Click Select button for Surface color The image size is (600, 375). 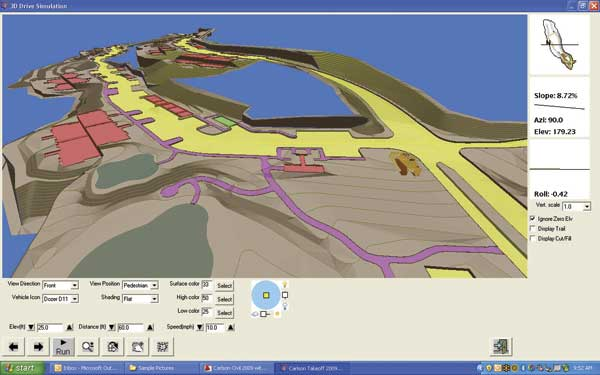point(224,285)
